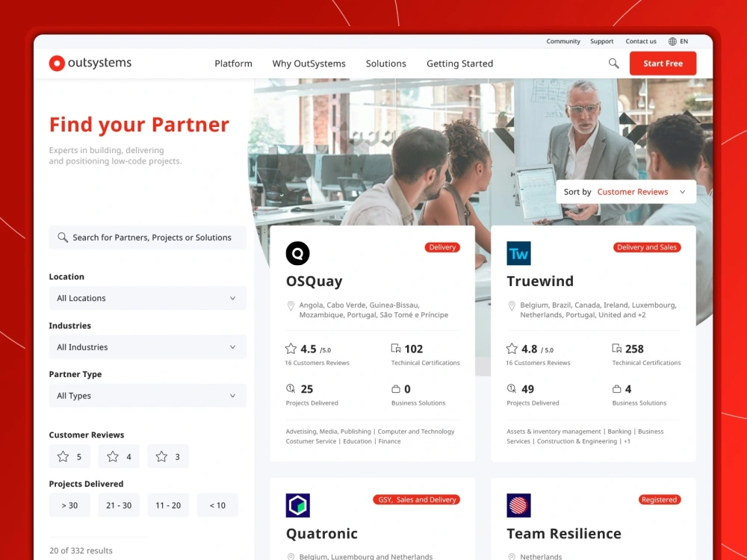Click OSQuay projects delivered icon
747x560 pixels.
[291, 388]
